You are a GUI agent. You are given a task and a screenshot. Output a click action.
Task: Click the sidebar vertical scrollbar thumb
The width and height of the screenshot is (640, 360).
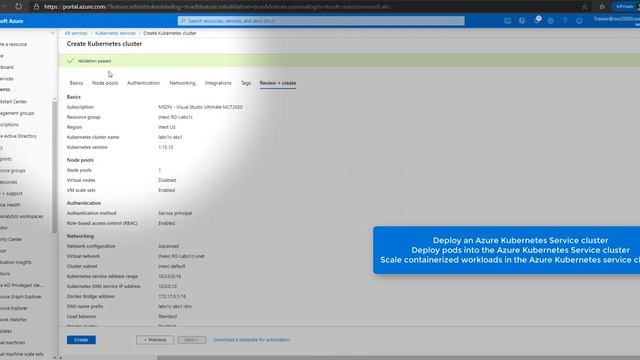[54, 167]
